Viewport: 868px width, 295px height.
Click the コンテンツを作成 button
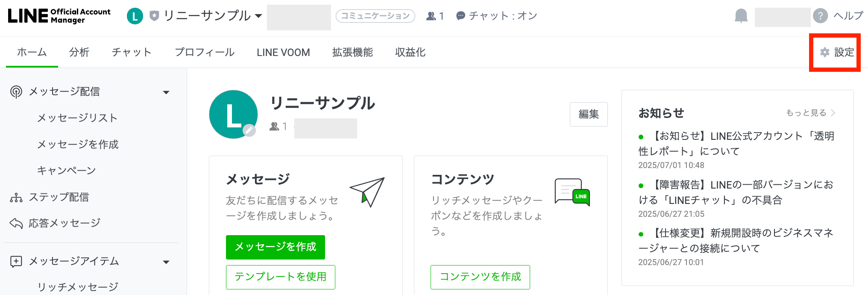click(480, 277)
